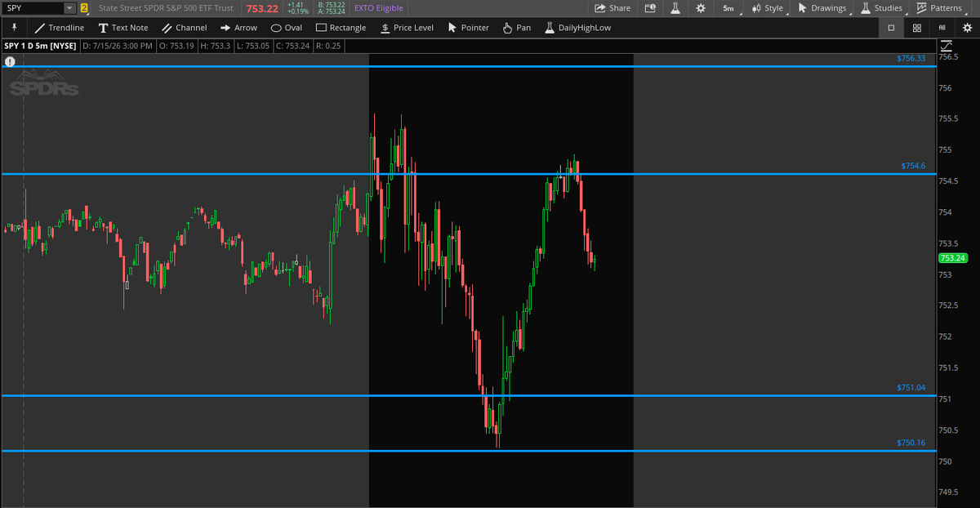
Task: Choose the Channel drawing tool
Action: coord(185,28)
